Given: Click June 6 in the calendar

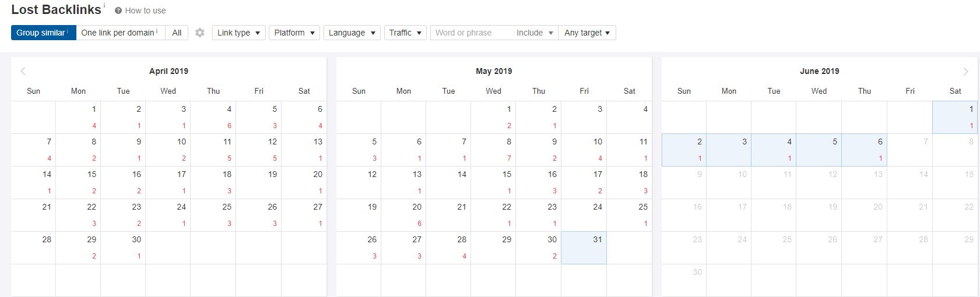Looking at the screenshot, I should [x=864, y=150].
